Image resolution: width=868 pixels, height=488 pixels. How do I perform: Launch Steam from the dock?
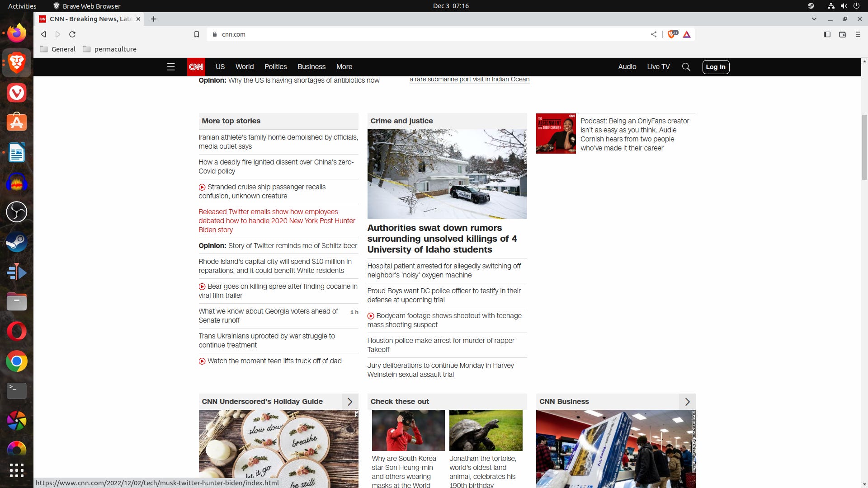coord(17,242)
